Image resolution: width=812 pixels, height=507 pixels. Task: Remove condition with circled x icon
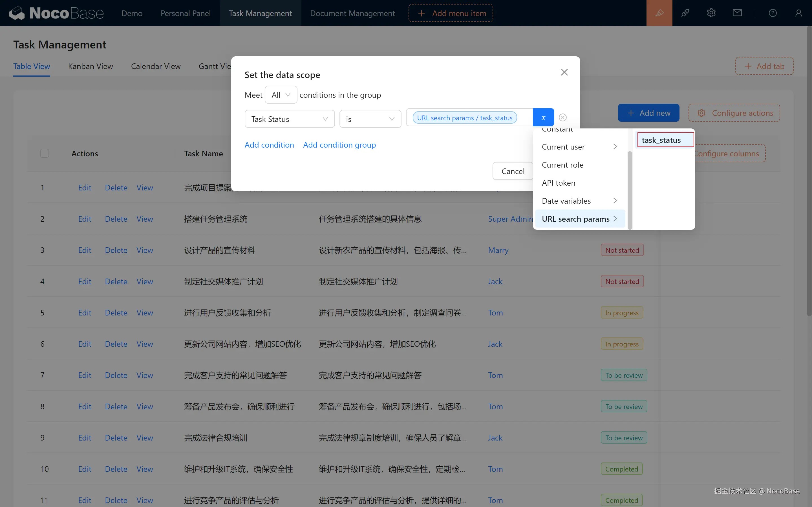pyautogui.click(x=563, y=118)
